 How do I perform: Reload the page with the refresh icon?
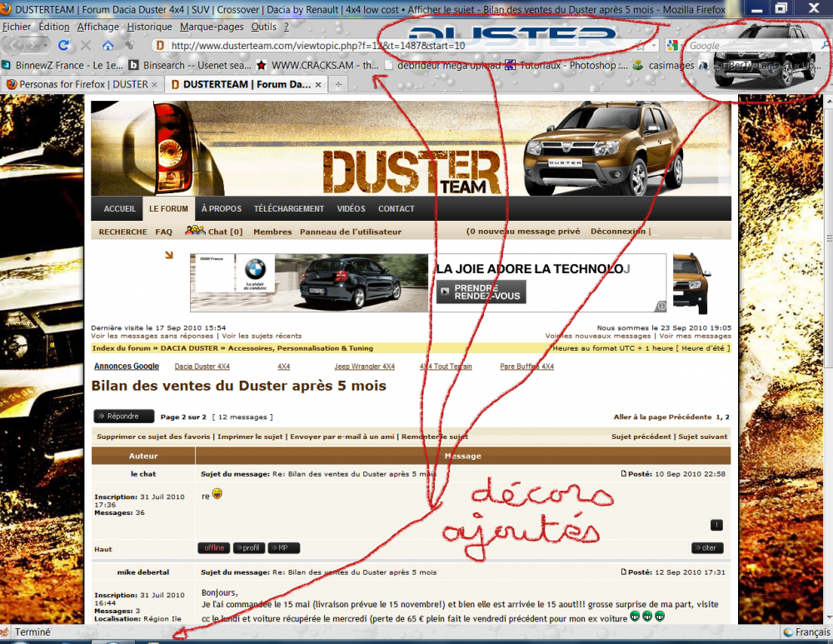pyautogui.click(x=64, y=46)
